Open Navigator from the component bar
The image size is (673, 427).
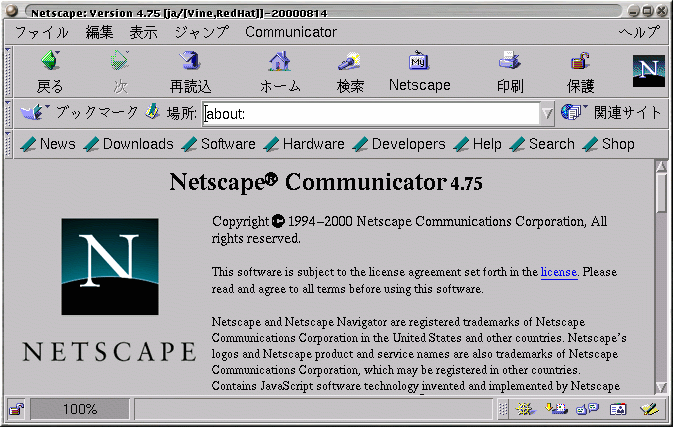coord(525,409)
